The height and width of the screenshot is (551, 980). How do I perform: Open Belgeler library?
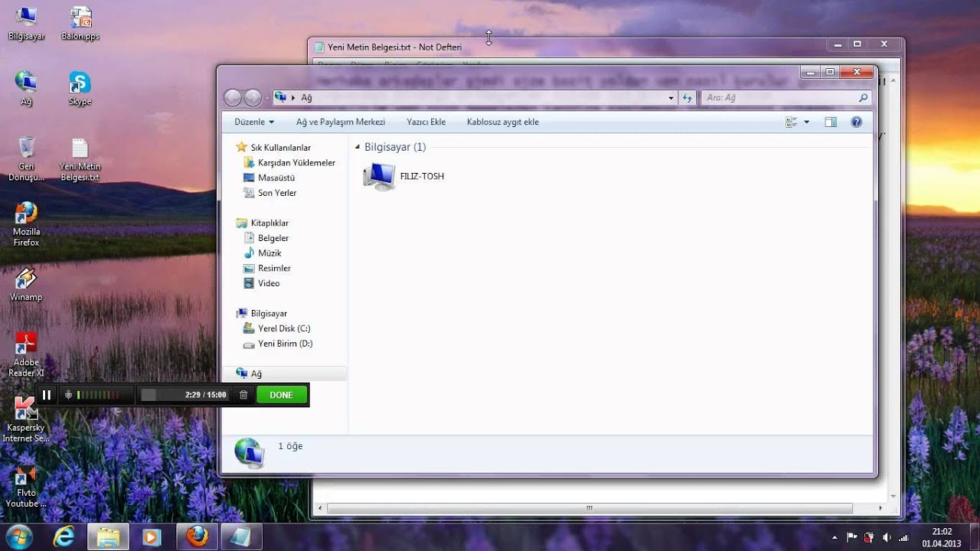(x=273, y=238)
